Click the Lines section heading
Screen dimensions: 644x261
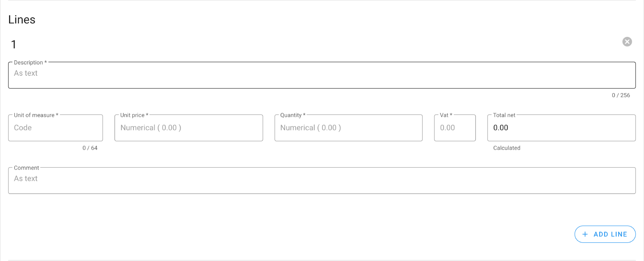[x=22, y=20]
